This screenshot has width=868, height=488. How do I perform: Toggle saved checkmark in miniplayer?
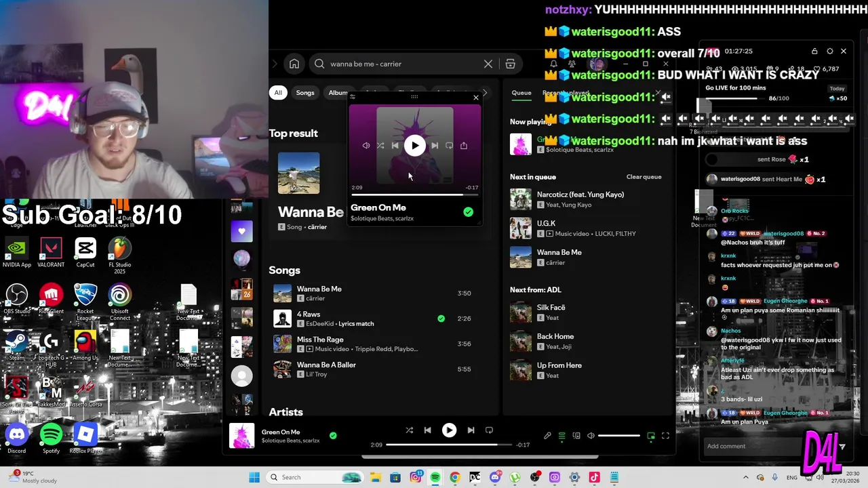click(468, 212)
